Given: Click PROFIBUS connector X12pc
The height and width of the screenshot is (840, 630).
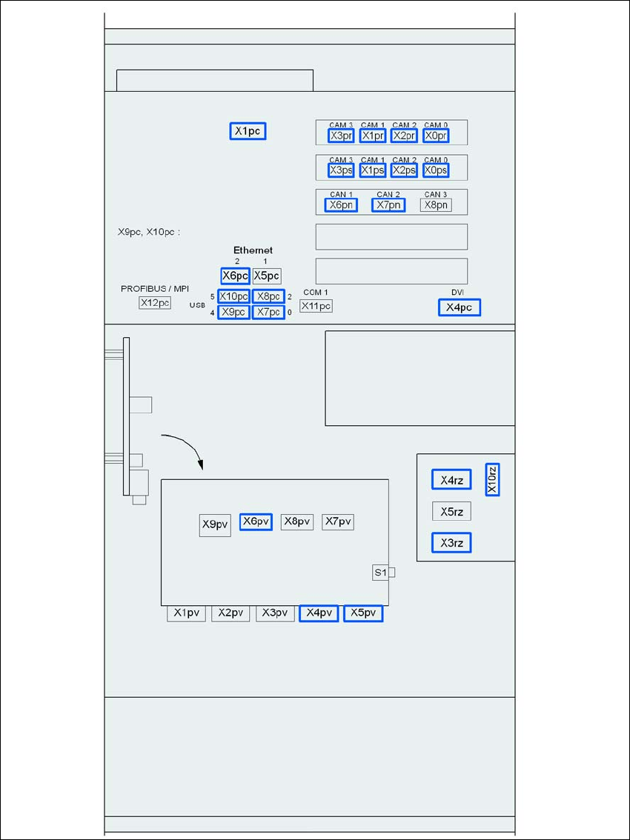Looking at the screenshot, I should pos(155,303).
